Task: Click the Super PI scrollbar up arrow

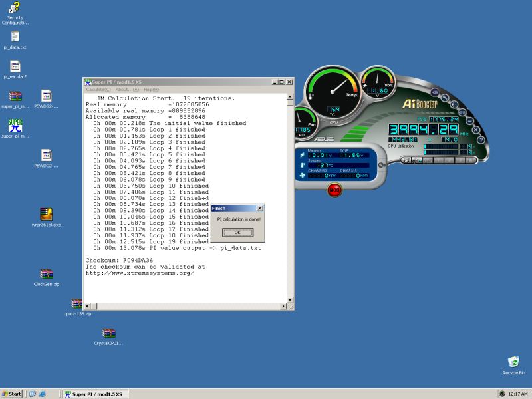Action: click(x=290, y=97)
